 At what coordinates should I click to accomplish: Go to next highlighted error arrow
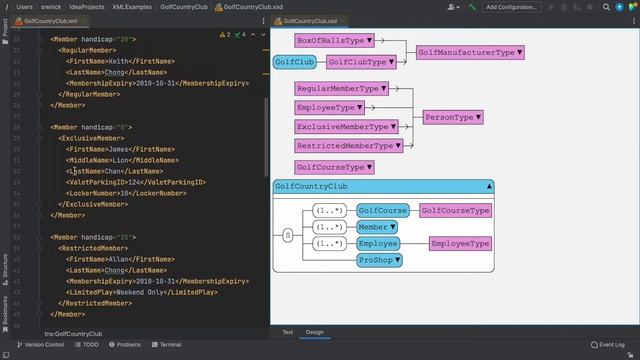pos(263,35)
